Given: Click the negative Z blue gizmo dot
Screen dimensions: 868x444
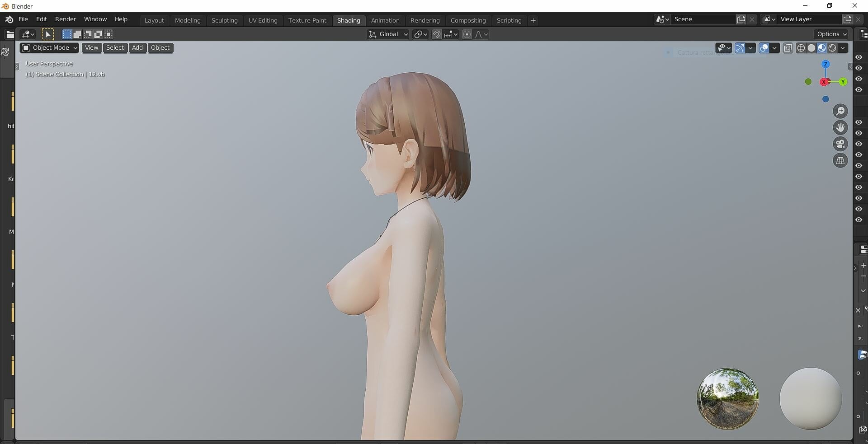Looking at the screenshot, I should pos(826,99).
